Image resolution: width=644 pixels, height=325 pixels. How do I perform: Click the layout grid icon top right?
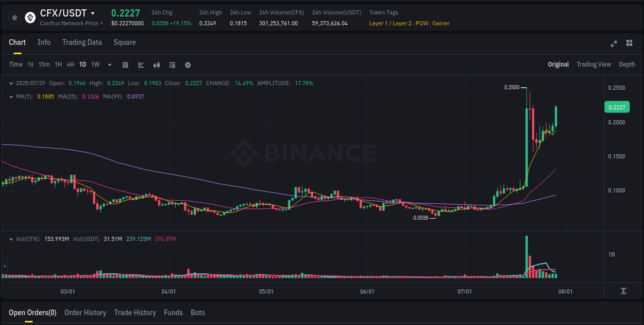tap(629, 44)
